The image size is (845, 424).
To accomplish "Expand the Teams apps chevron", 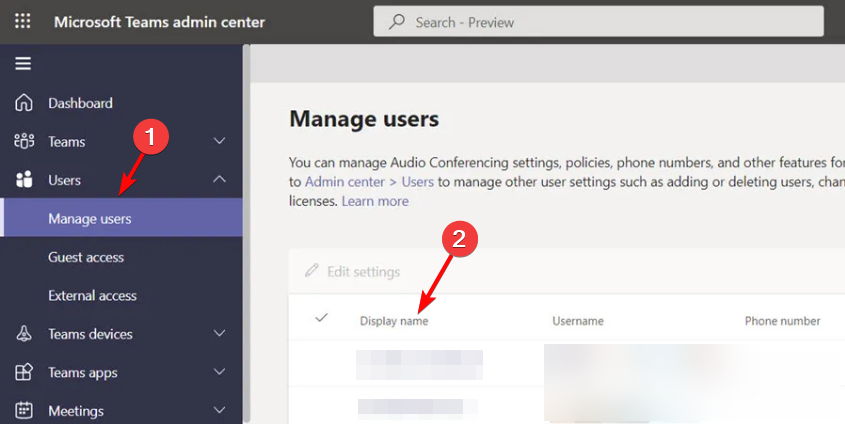I will click(x=219, y=372).
